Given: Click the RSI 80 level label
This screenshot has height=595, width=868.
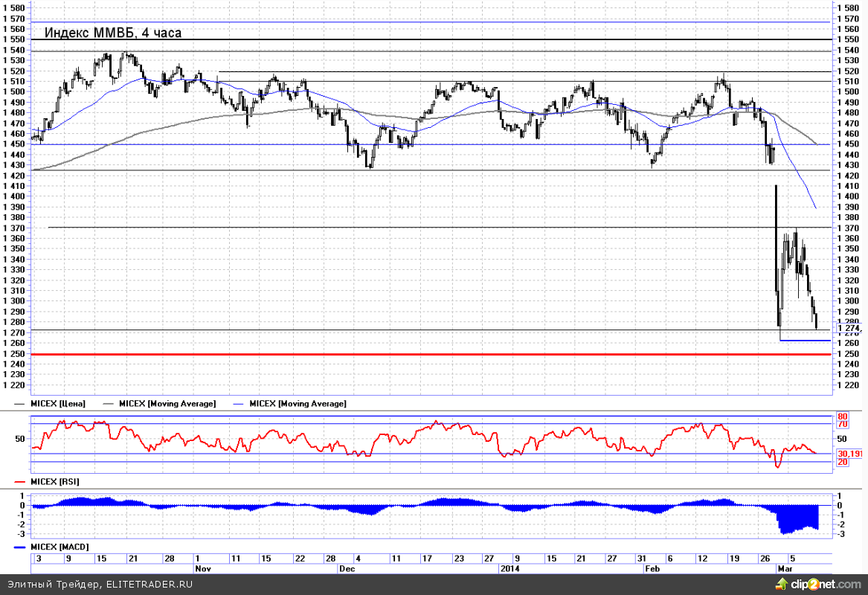Looking at the screenshot, I should tap(843, 416).
